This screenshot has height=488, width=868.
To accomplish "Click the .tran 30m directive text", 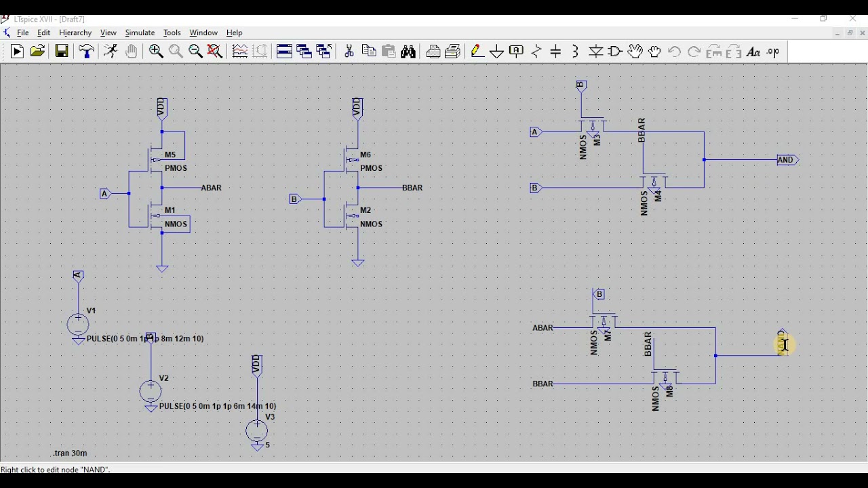I will pyautogui.click(x=71, y=453).
